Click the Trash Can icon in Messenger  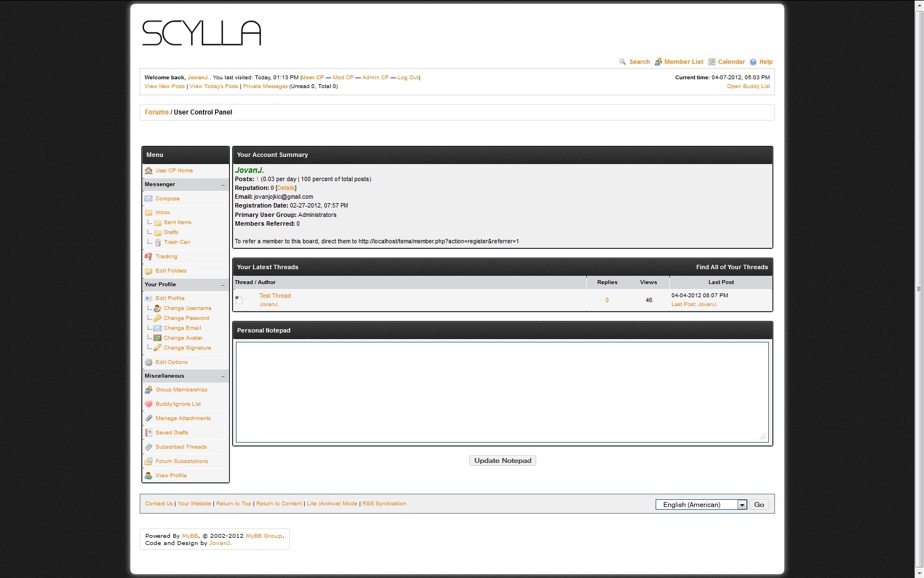pos(158,242)
